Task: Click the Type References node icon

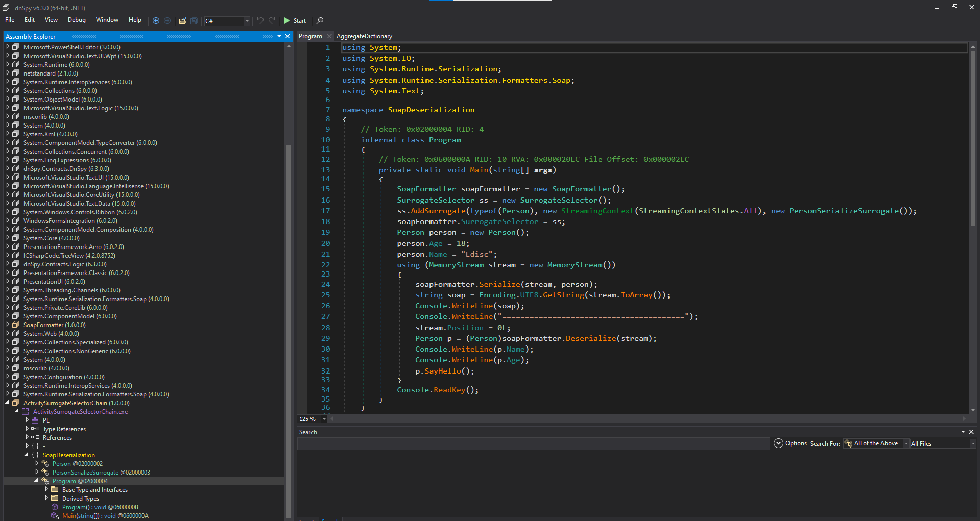Action: pyautogui.click(x=35, y=429)
